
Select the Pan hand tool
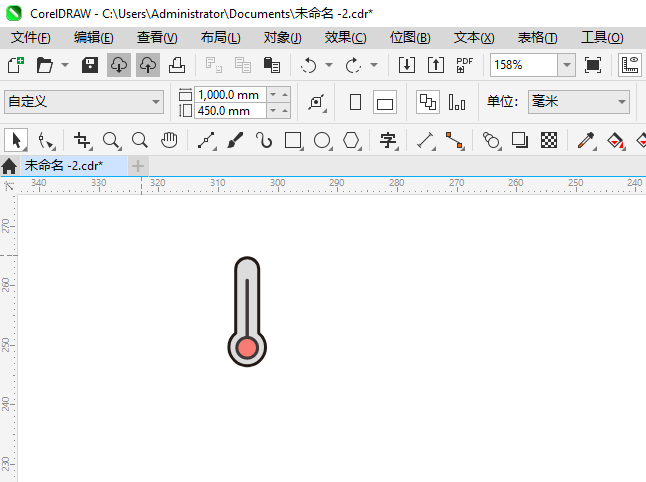coord(169,140)
